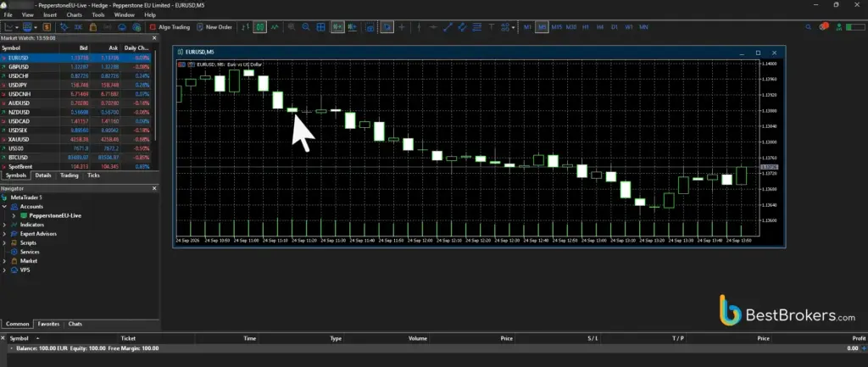Open the Tools menu
This screenshot has height=367, width=868.
[98, 15]
